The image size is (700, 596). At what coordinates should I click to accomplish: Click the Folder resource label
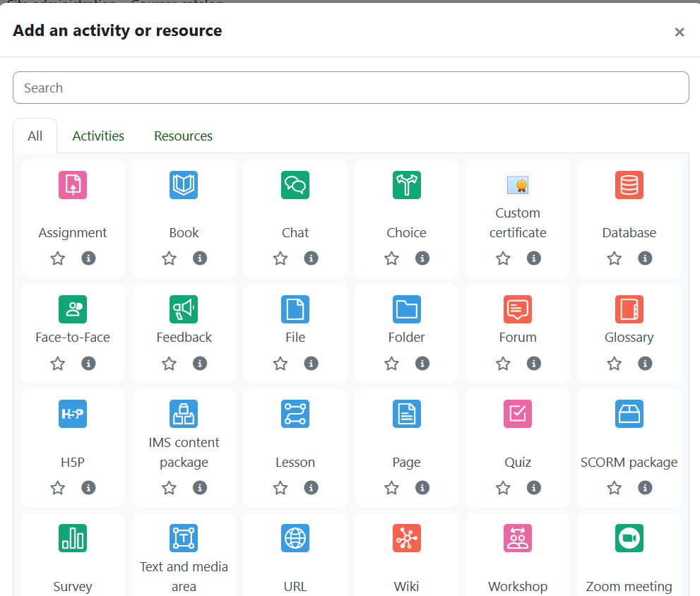[406, 338]
